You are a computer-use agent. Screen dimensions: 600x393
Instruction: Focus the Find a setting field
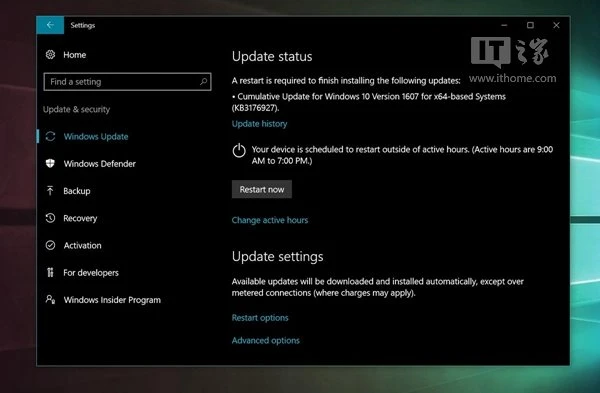click(x=127, y=82)
